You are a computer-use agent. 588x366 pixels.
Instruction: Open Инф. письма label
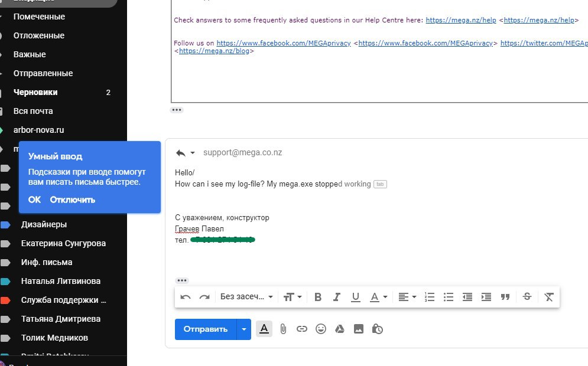[47, 262]
